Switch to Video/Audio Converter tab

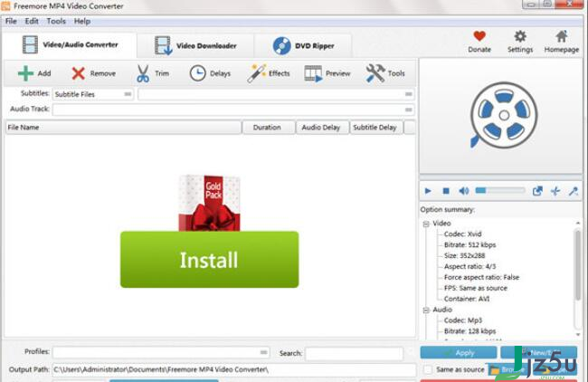pyautogui.click(x=70, y=44)
